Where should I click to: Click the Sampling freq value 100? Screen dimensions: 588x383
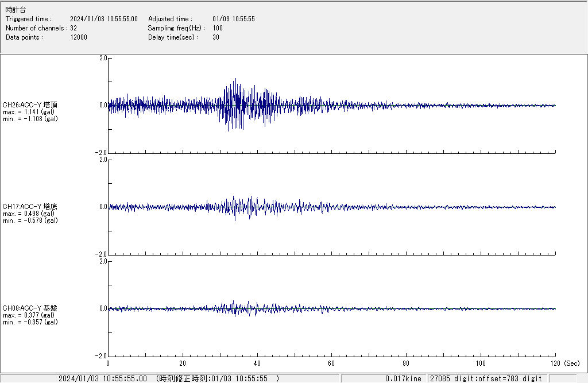(x=218, y=28)
